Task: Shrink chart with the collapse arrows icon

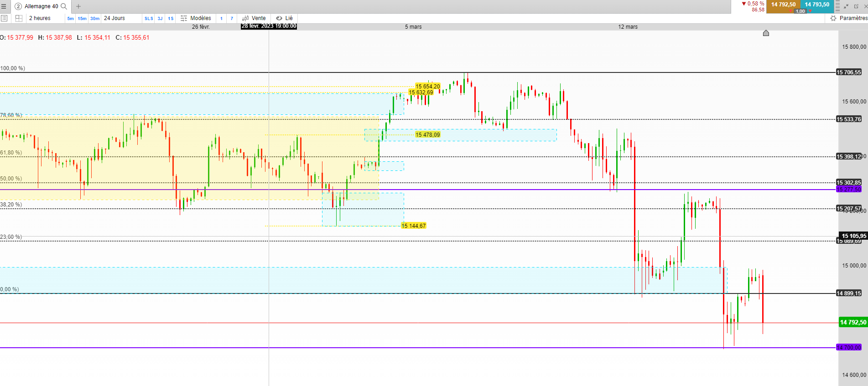Action: point(846,6)
